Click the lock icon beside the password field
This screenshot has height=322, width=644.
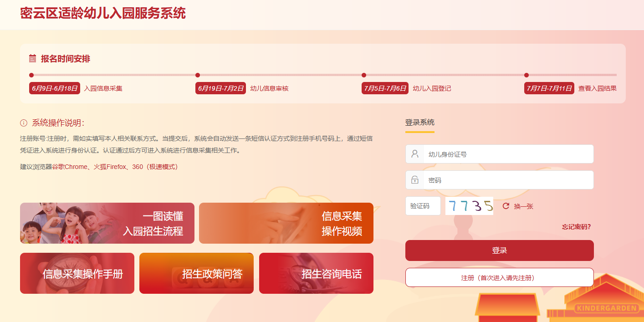pyautogui.click(x=414, y=180)
